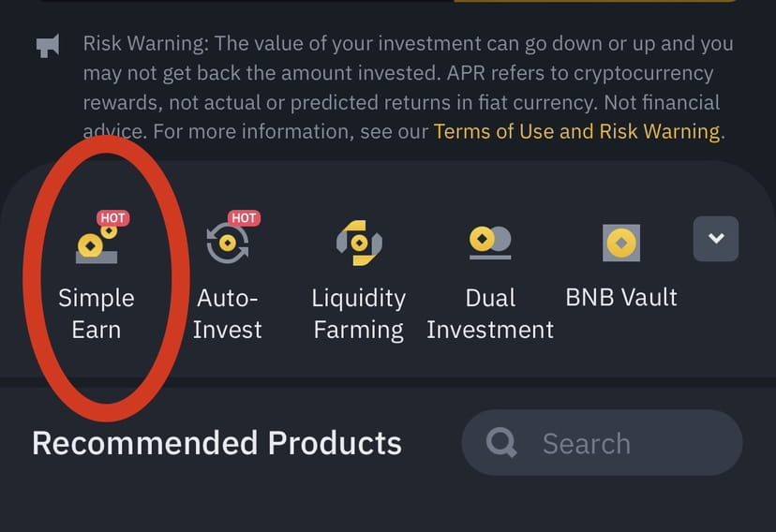Tap the HOT badge on Auto-Invest

tap(244, 218)
